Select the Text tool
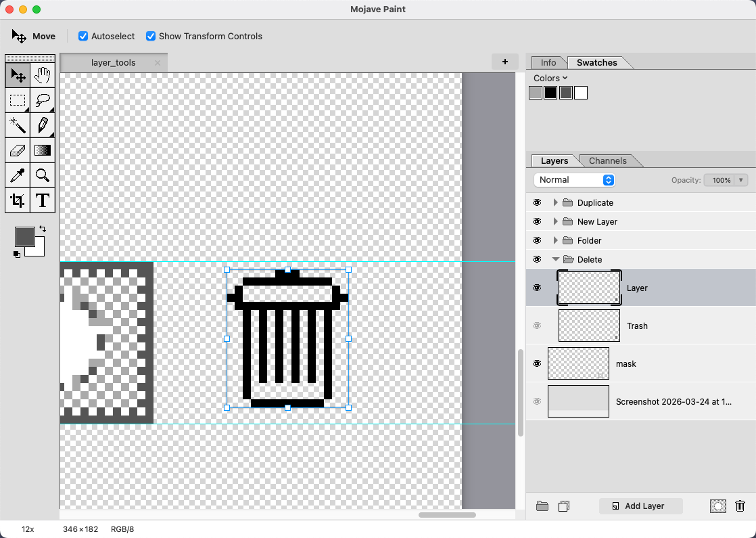This screenshot has width=756, height=538. [x=43, y=200]
